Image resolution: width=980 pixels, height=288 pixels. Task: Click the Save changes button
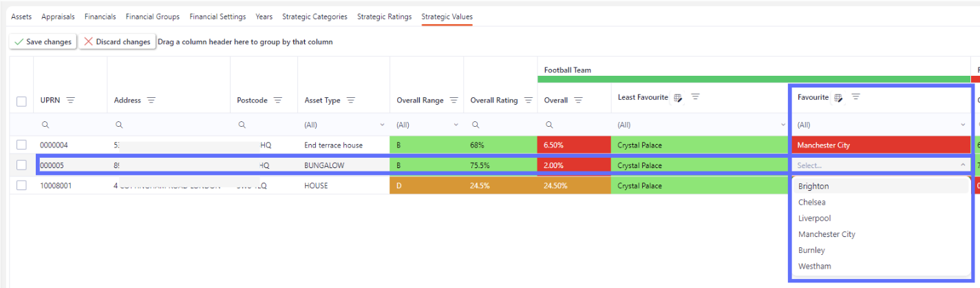click(x=43, y=42)
